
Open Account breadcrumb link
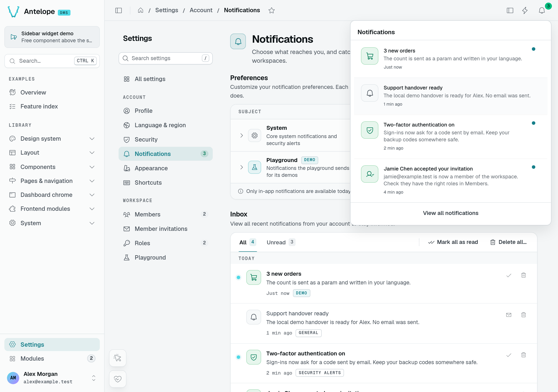(201, 10)
